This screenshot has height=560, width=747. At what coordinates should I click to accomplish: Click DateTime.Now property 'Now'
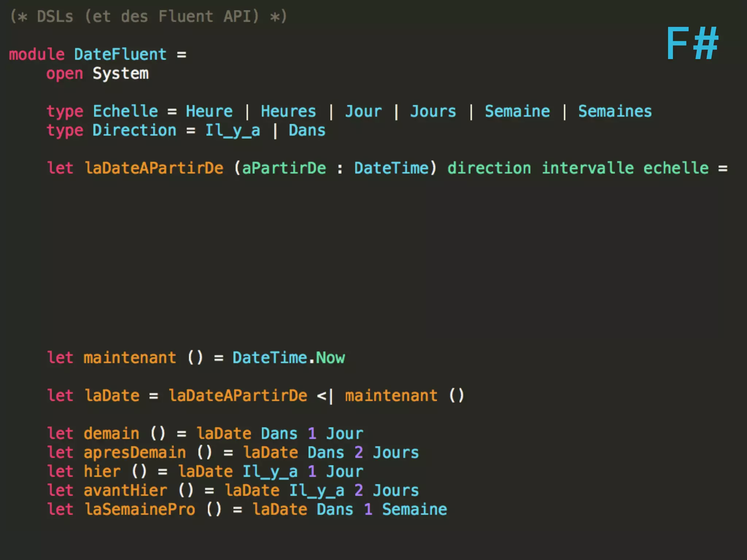(x=330, y=358)
